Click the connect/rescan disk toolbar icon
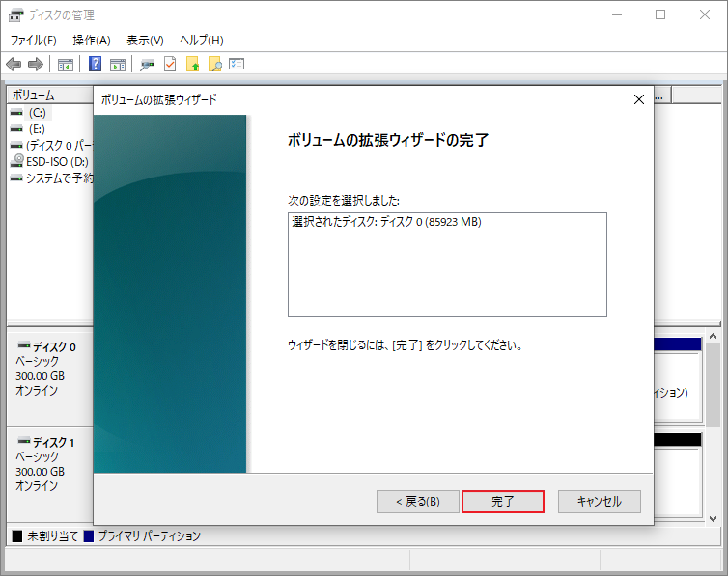728x576 pixels. 147,65
